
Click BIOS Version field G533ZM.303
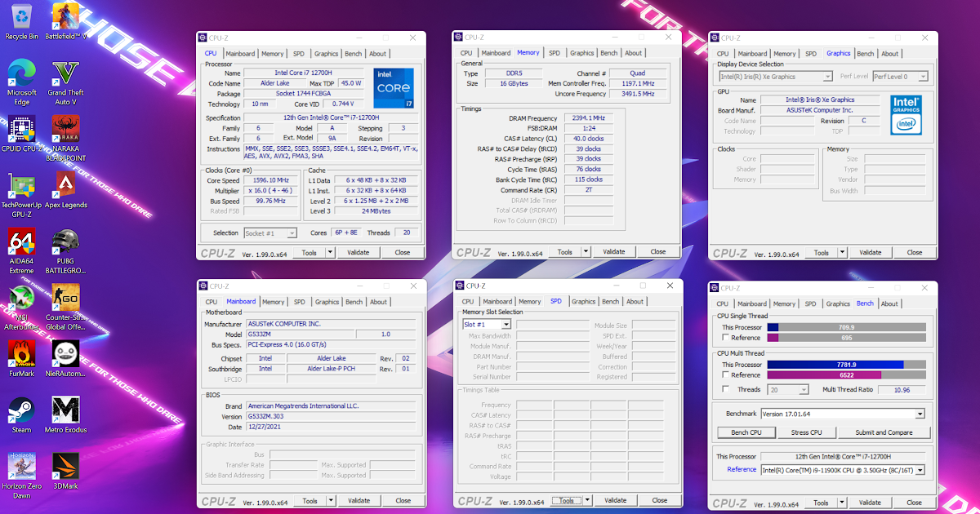(x=332, y=417)
